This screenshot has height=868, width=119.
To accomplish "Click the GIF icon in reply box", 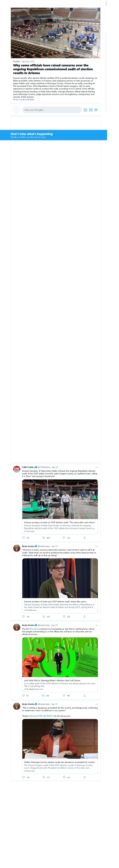I will coord(91,110).
